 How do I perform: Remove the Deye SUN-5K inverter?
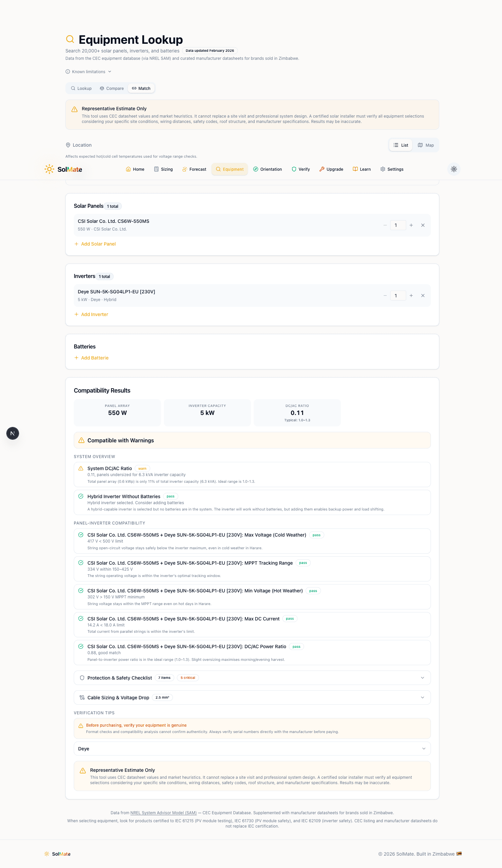pos(423,296)
